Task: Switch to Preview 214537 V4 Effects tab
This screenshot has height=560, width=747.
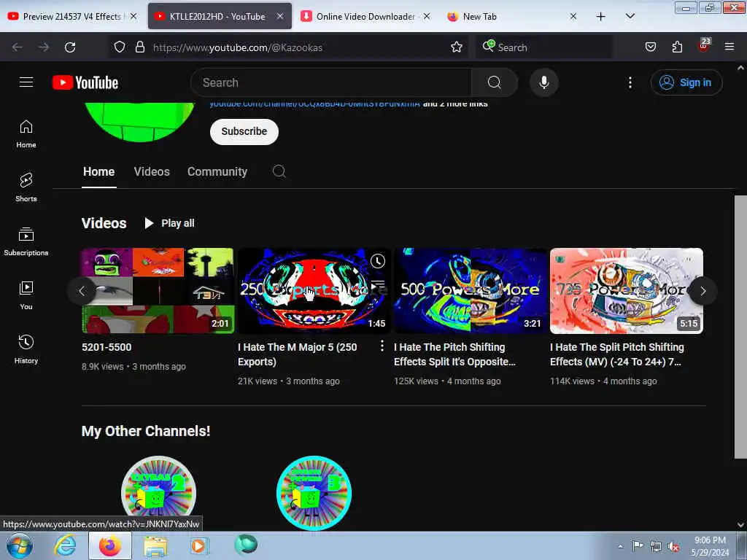Action: point(71,16)
